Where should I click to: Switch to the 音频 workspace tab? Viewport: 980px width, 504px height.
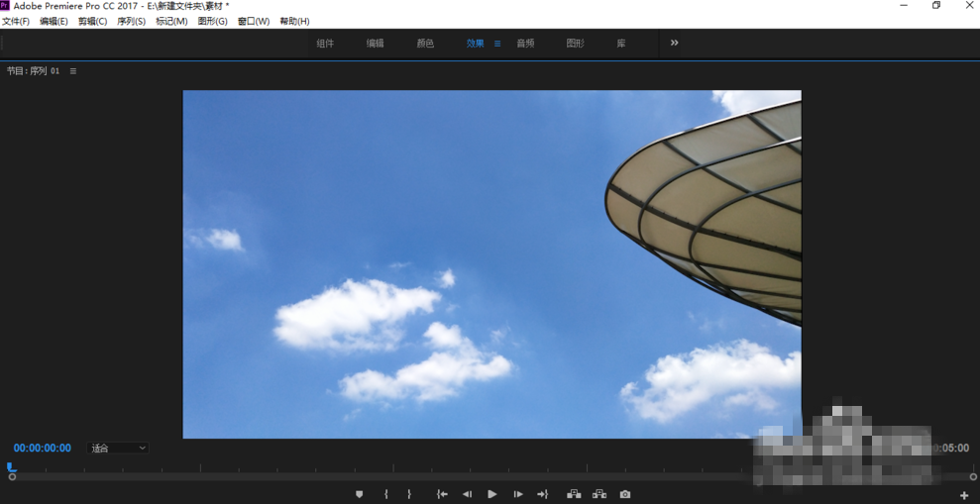point(525,44)
